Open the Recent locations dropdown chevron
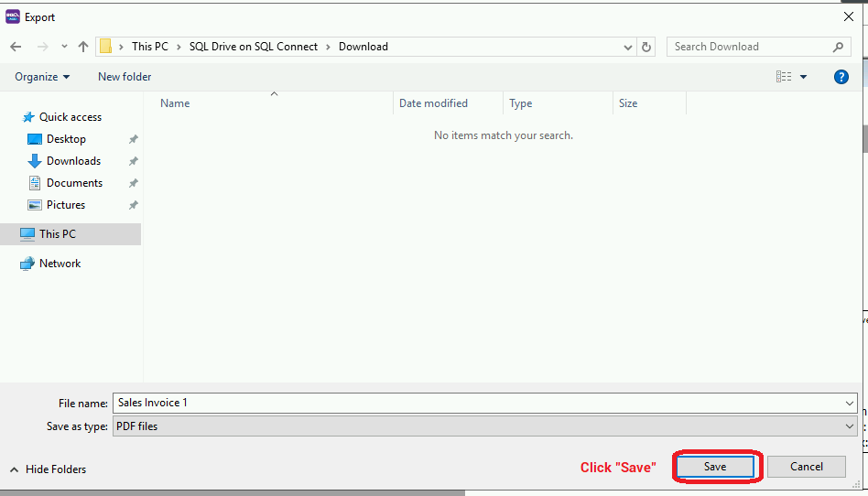The height and width of the screenshot is (496, 868). pyautogui.click(x=64, y=47)
